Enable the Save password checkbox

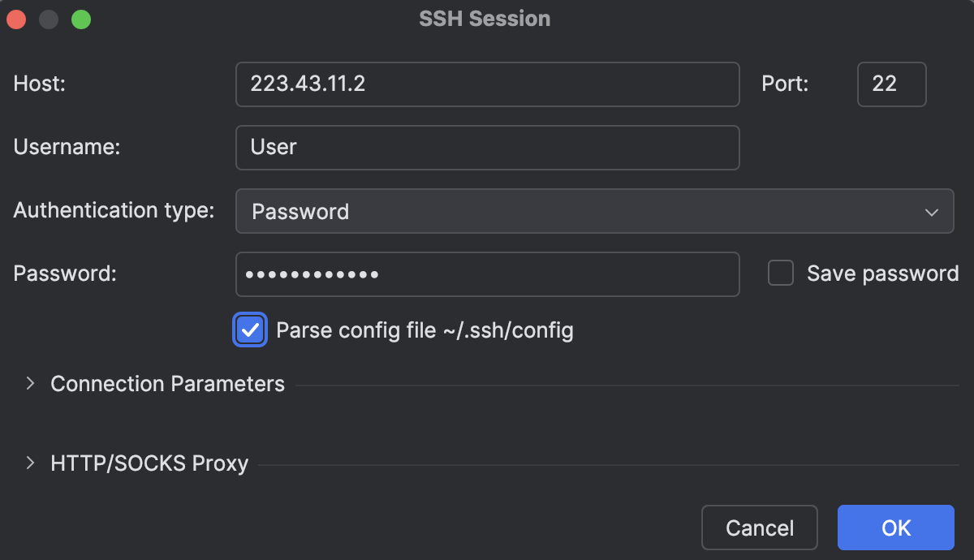pyautogui.click(x=780, y=274)
